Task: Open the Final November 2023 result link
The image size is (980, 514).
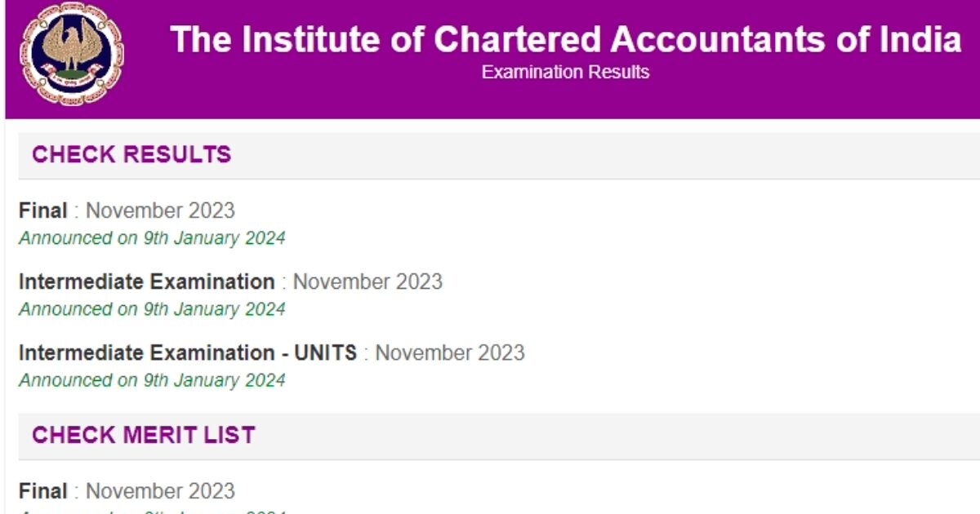Action: [x=127, y=210]
